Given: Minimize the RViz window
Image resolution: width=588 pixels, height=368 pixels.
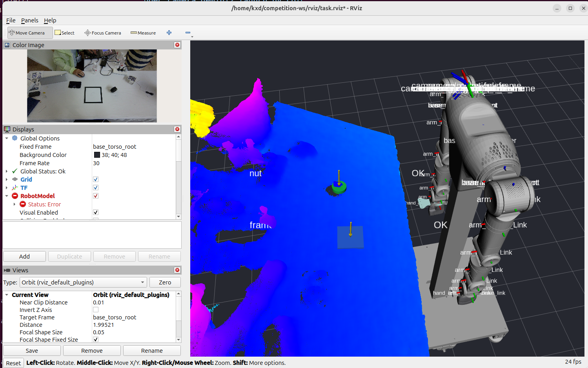Looking at the screenshot, I should pyautogui.click(x=557, y=8).
